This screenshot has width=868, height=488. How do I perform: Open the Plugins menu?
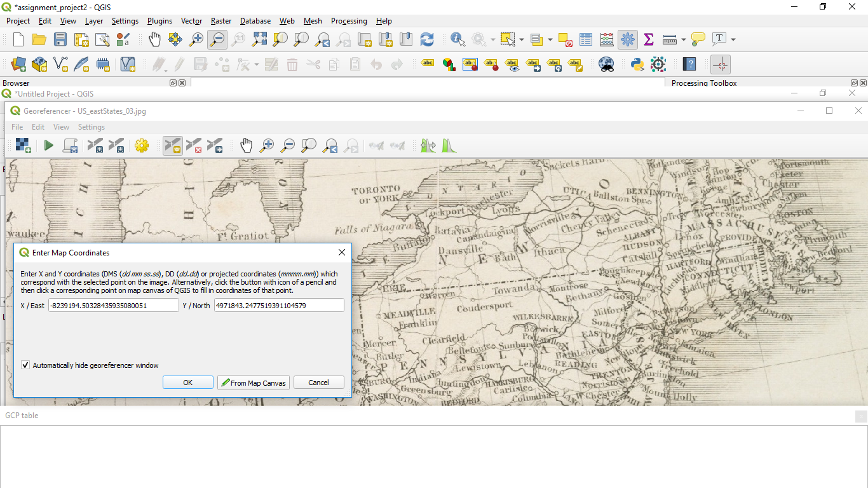159,21
